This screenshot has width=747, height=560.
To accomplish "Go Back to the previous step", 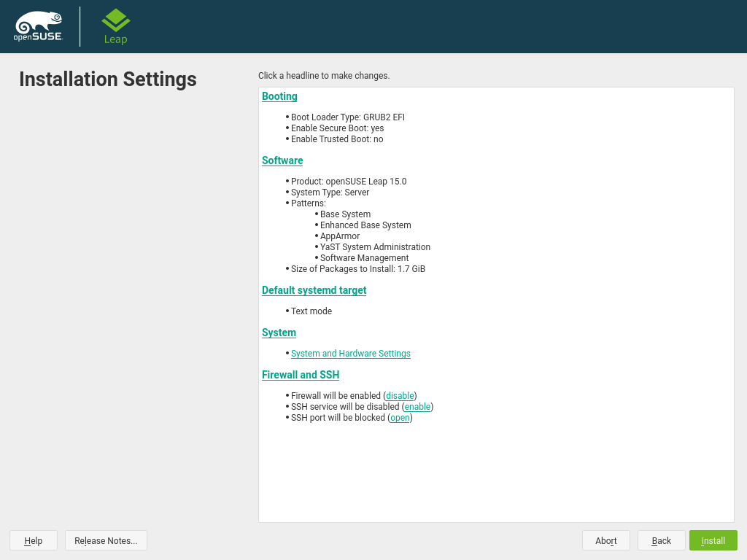I will click(661, 540).
